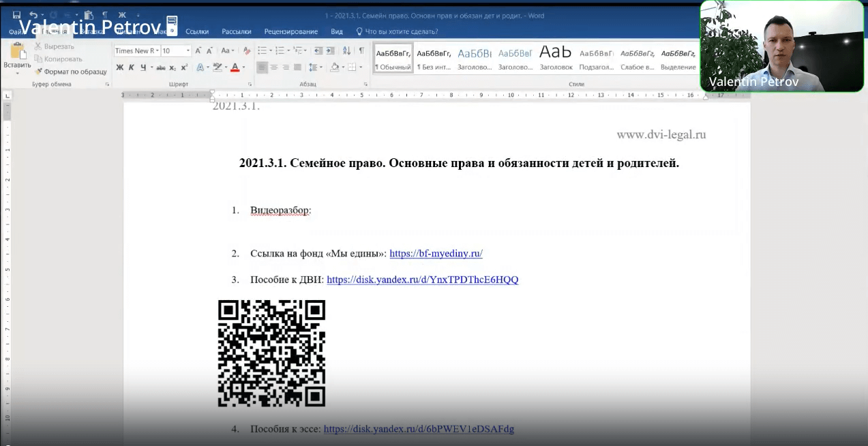Justify text alignment
The image size is (868, 446).
click(x=297, y=67)
